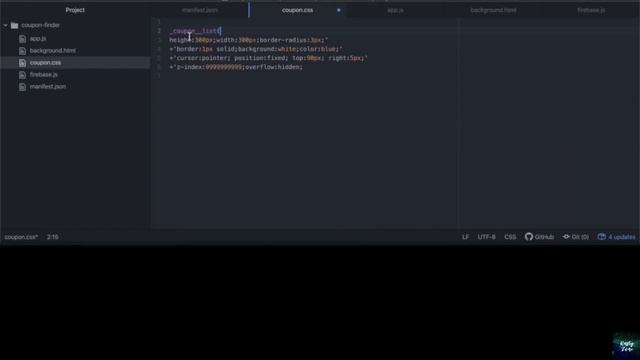Switch to the coupon.css tab
The image size is (640, 360).
[x=298, y=10]
